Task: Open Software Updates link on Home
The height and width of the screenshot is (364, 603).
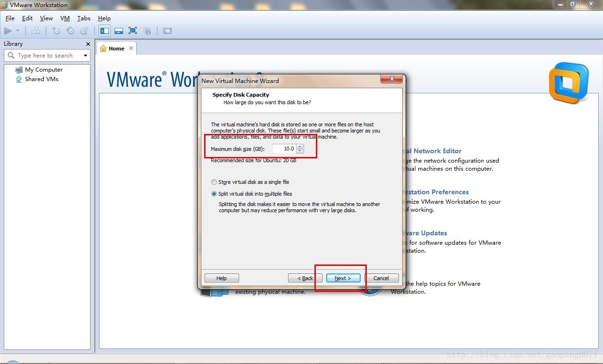Action: 426,233
